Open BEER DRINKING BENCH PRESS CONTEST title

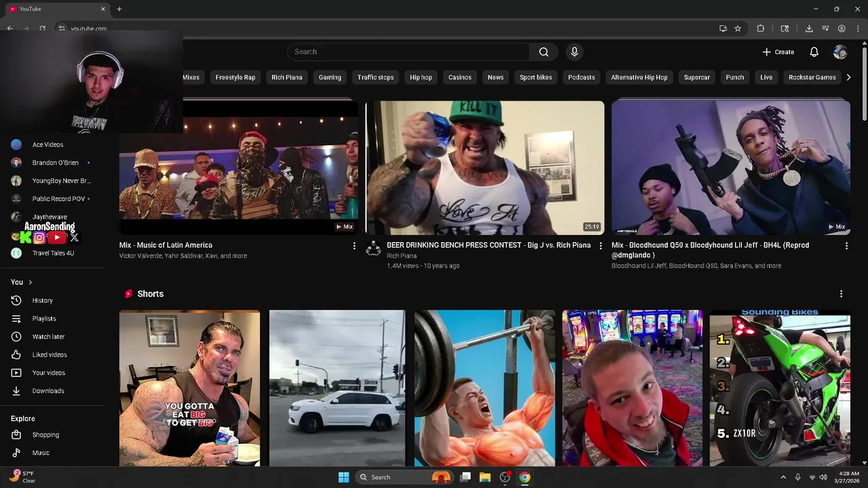click(488, 245)
